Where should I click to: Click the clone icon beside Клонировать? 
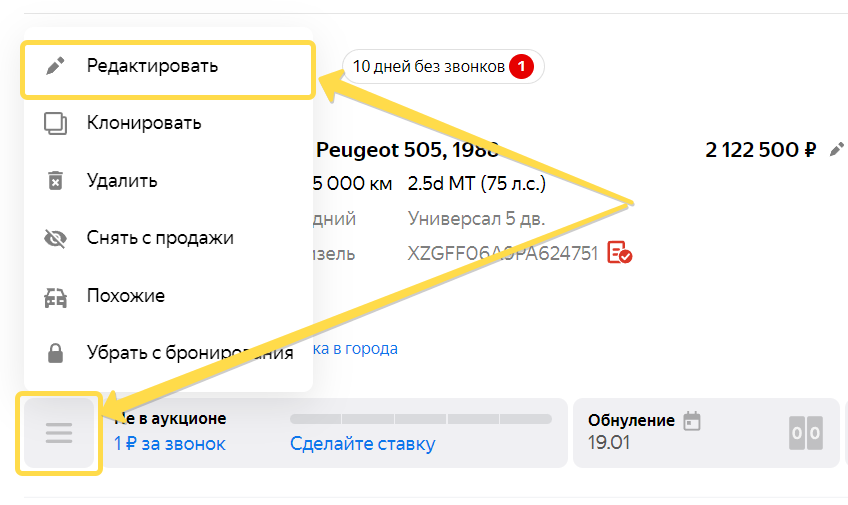coord(56,123)
